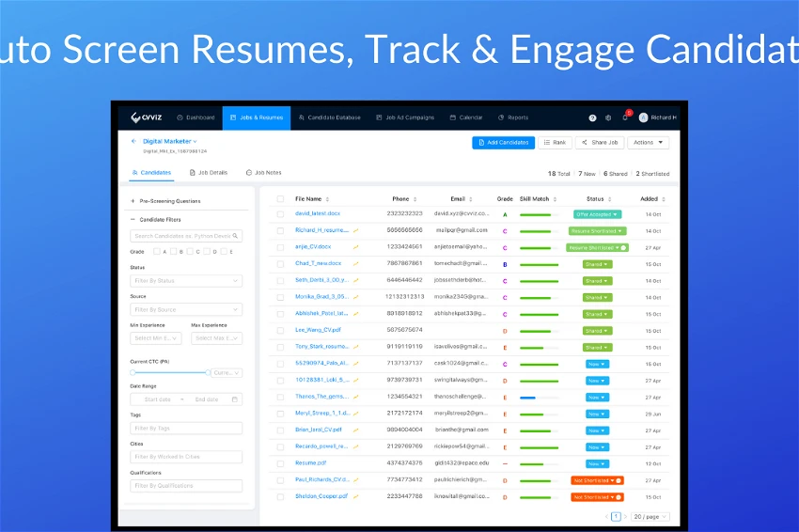Click the Current CTC slider left handle
The width and height of the screenshot is (799, 532).
point(133,372)
